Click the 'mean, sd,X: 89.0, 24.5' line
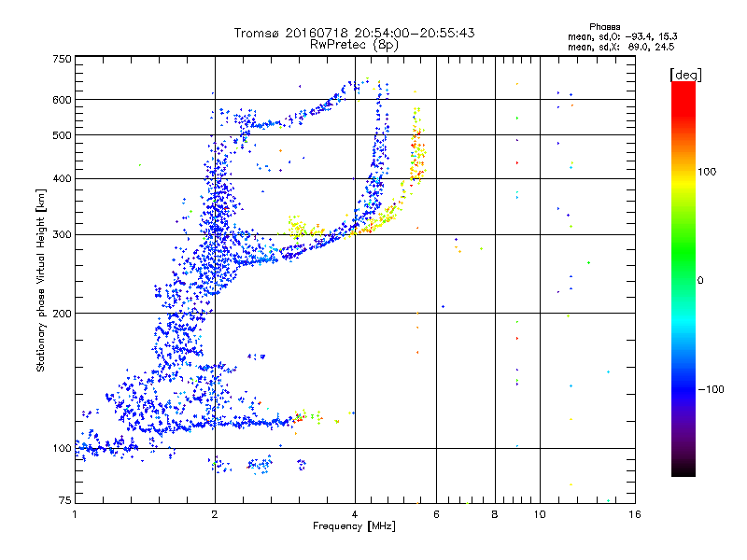The image size is (747, 560). 621,47
